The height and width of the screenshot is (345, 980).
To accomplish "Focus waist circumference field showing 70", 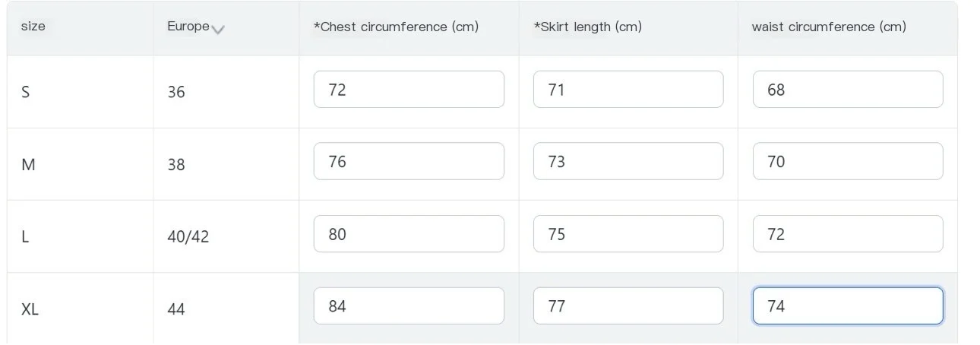I will pyautogui.click(x=848, y=162).
